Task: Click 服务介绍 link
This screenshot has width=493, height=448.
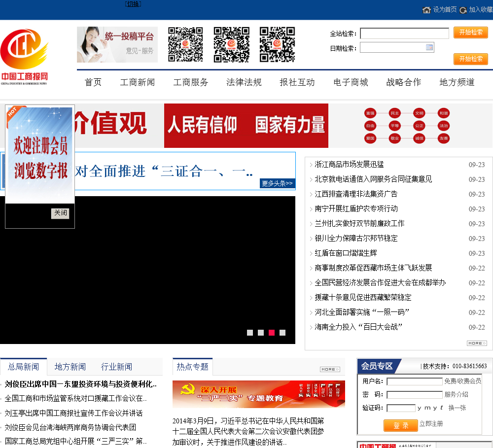Action: (456, 395)
